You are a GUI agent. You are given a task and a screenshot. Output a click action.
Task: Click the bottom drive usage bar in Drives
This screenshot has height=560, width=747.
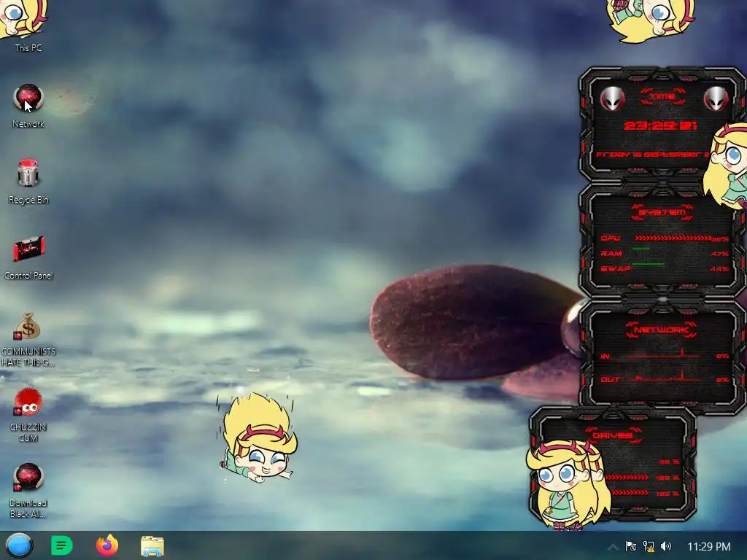click(629, 492)
